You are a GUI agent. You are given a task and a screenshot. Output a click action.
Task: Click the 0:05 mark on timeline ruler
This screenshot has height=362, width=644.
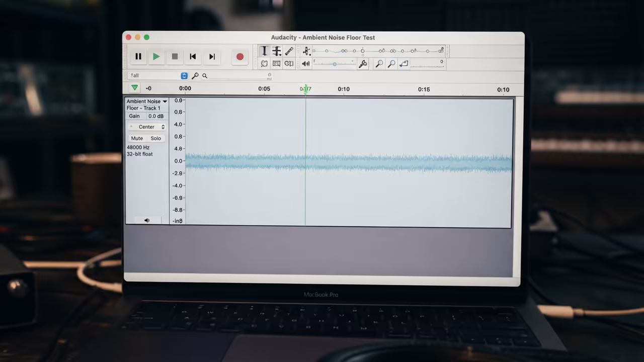tap(264, 88)
